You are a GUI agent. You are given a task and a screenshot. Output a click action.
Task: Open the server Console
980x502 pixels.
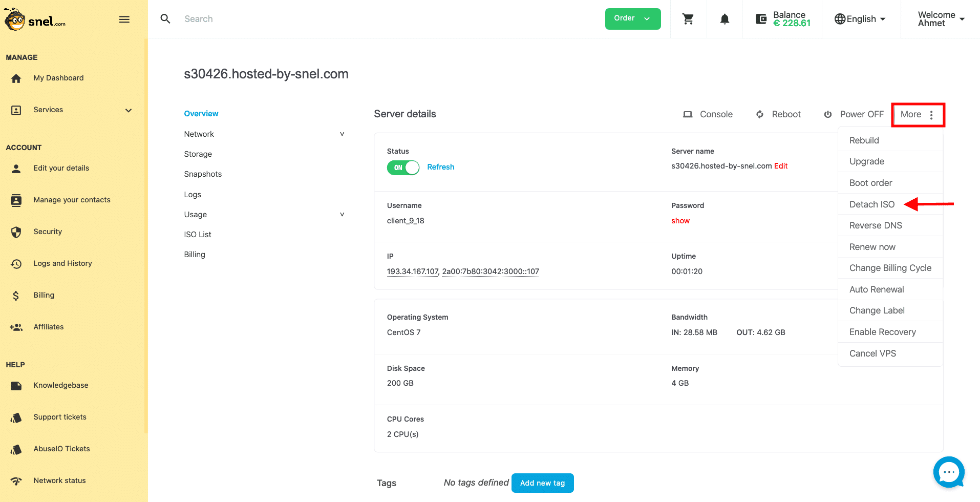coord(708,114)
